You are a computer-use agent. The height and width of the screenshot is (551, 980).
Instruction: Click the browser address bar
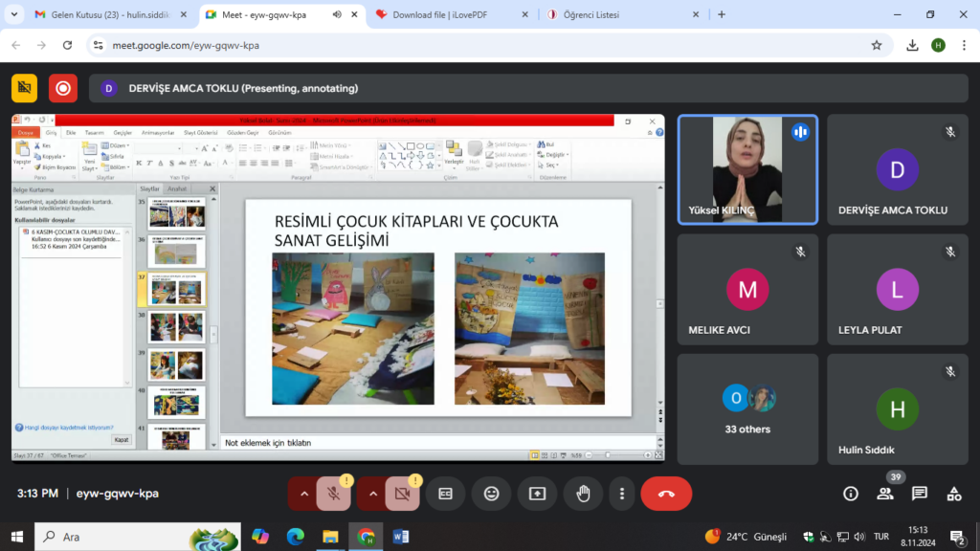pyautogui.click(x=479, y=45)
